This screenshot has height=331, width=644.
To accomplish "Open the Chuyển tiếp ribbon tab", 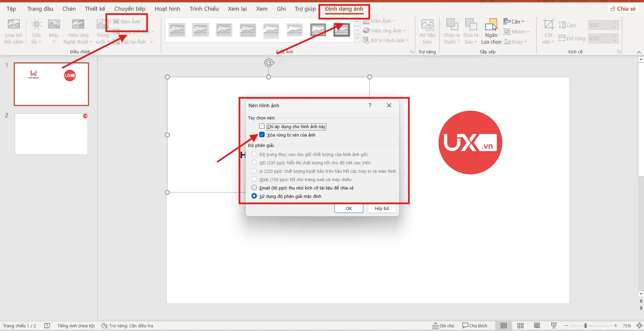I will pos(130,9).
